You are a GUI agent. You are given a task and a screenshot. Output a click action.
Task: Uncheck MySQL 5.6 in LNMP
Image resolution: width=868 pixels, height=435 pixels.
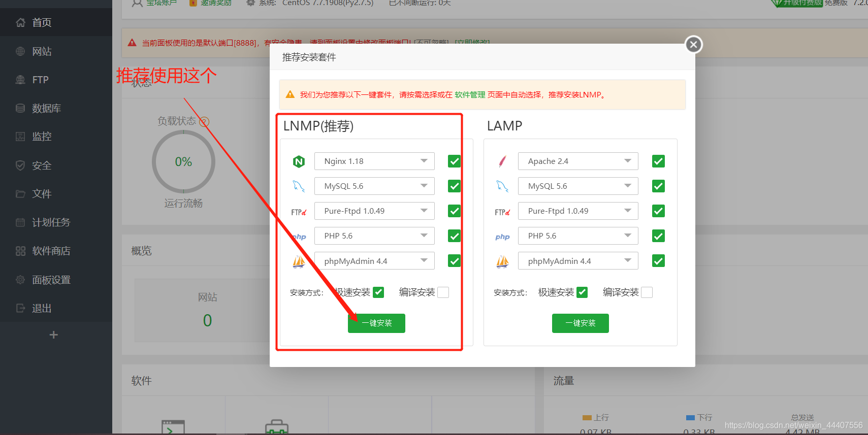point(454,186)
